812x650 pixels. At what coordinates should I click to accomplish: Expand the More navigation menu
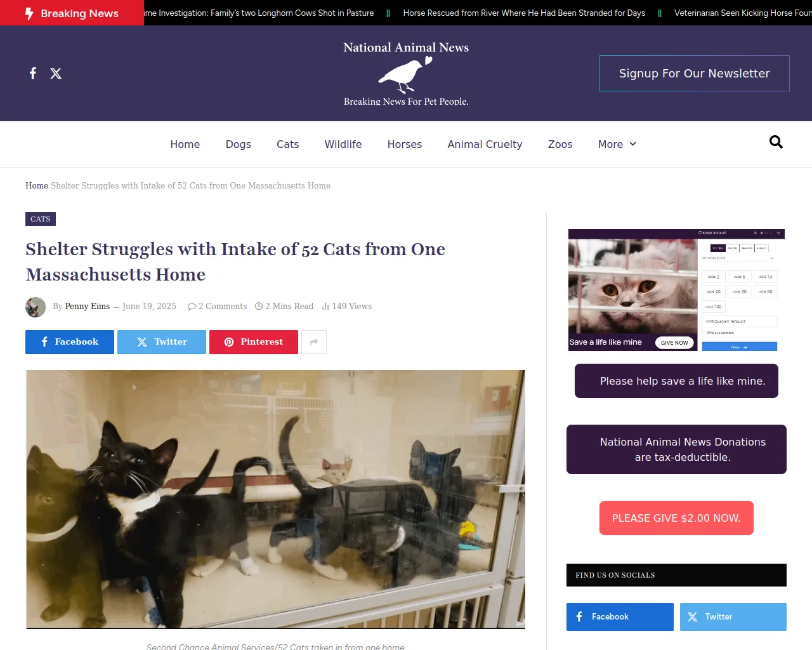[x=617, y=144]
